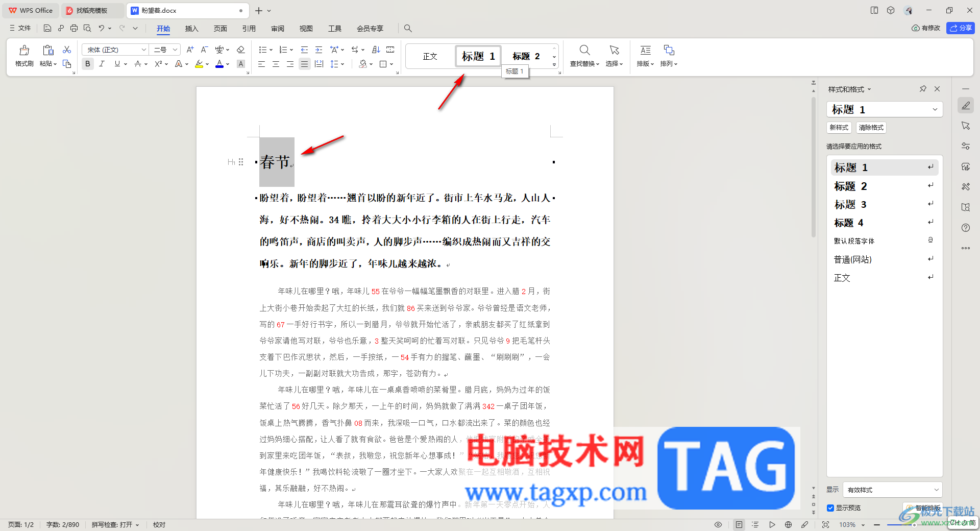980x531 pixels.
Task: Click the Decrease indent icon
Action: 304,50
